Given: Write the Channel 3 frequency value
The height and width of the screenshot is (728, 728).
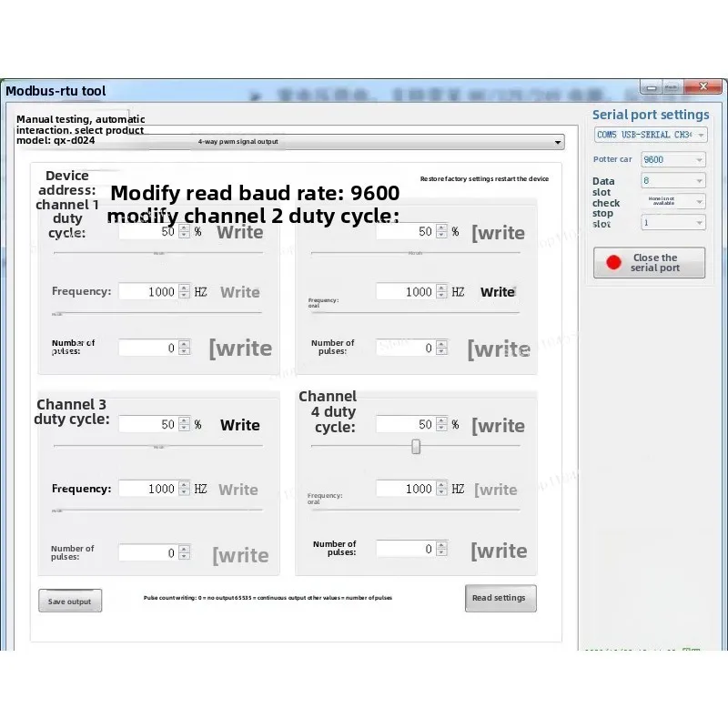Looking at the screenshot, I should (x=238, y=490).
